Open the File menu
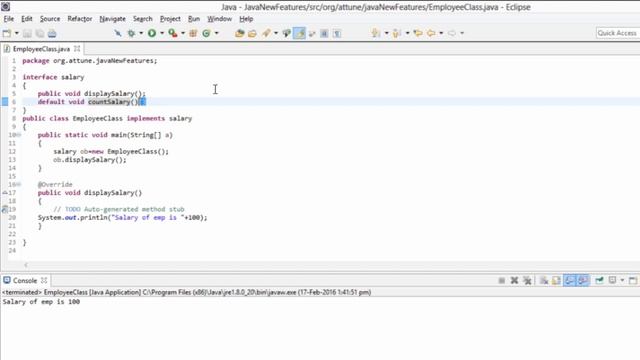Image resolution: width=640 pixels, height=360 pixels. 9,19
